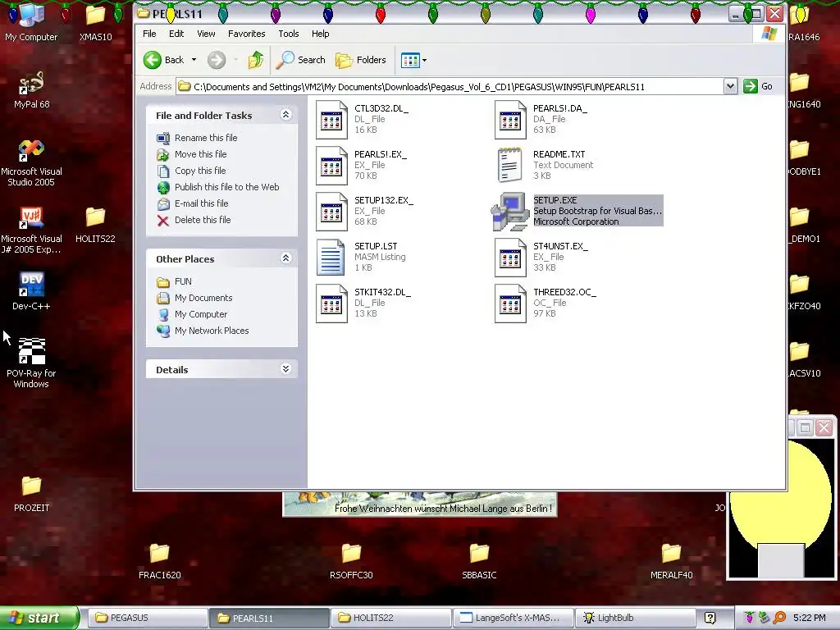Switch to LightBulb taskbar button
The width and height of the screenshot is (840, 630).
pos(635,618)
